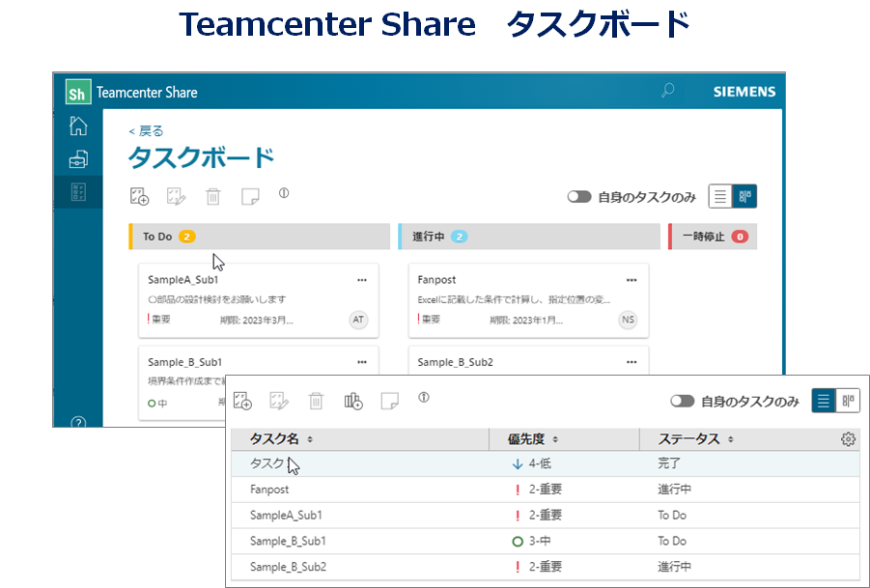Click the 一時停止 column header
The image size is (870, 588).
pos(713,237)
